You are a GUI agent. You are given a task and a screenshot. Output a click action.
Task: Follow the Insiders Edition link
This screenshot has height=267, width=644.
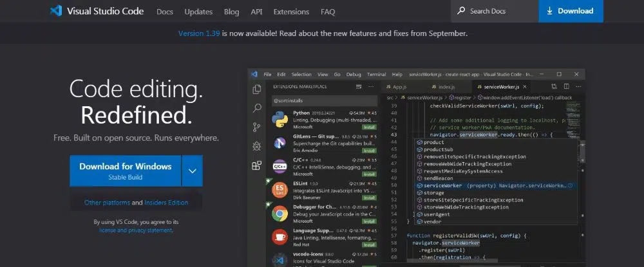tap(166, 203)
